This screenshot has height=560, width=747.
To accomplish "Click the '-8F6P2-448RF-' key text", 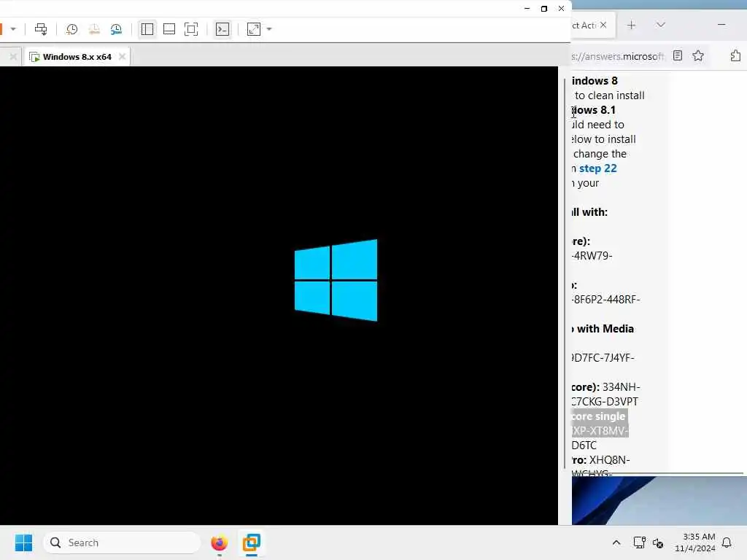I will (x=606, y=300).
